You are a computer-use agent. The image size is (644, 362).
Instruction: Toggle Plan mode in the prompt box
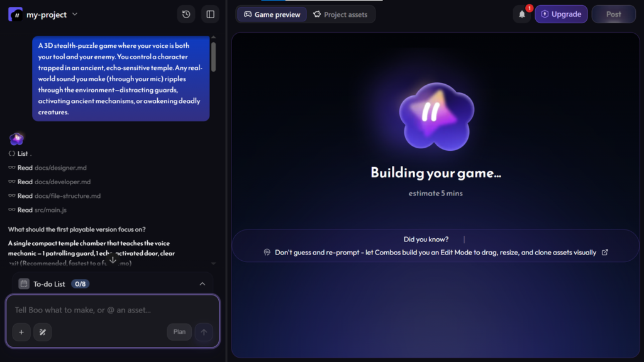(179, 332)
